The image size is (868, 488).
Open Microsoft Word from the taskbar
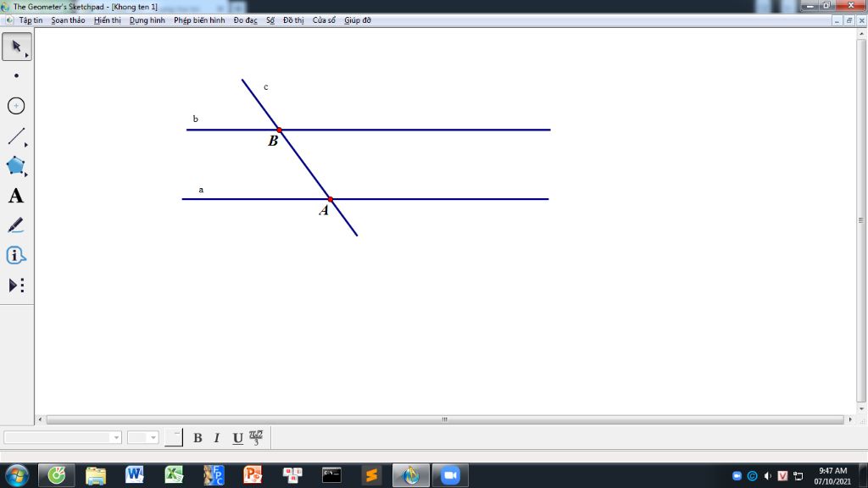point(135,475)
